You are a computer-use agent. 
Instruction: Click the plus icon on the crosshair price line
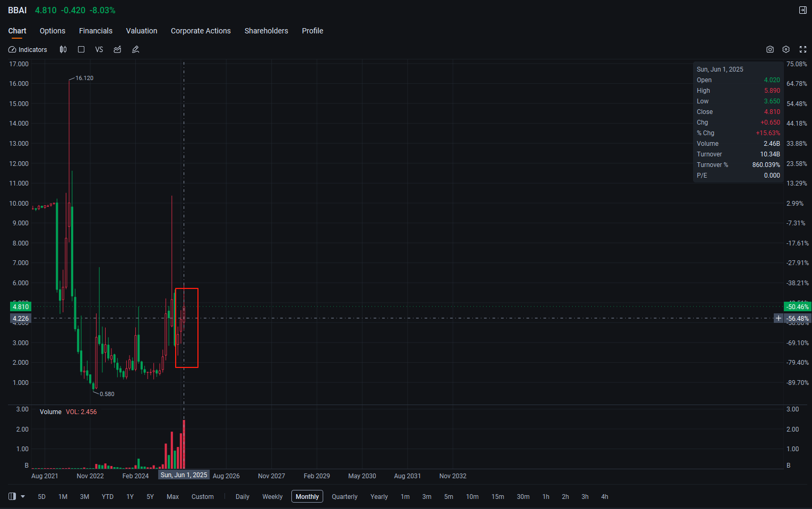click(779, 318)
